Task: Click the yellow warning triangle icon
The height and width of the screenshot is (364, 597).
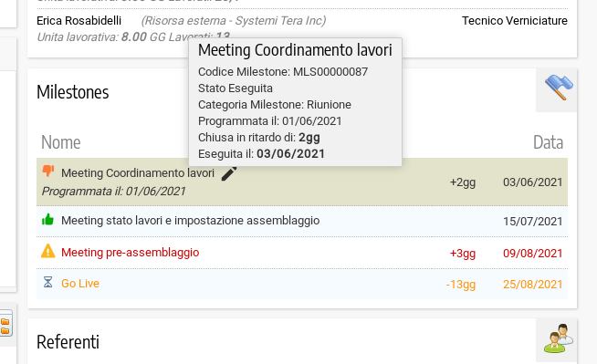Action: point(48,252)
